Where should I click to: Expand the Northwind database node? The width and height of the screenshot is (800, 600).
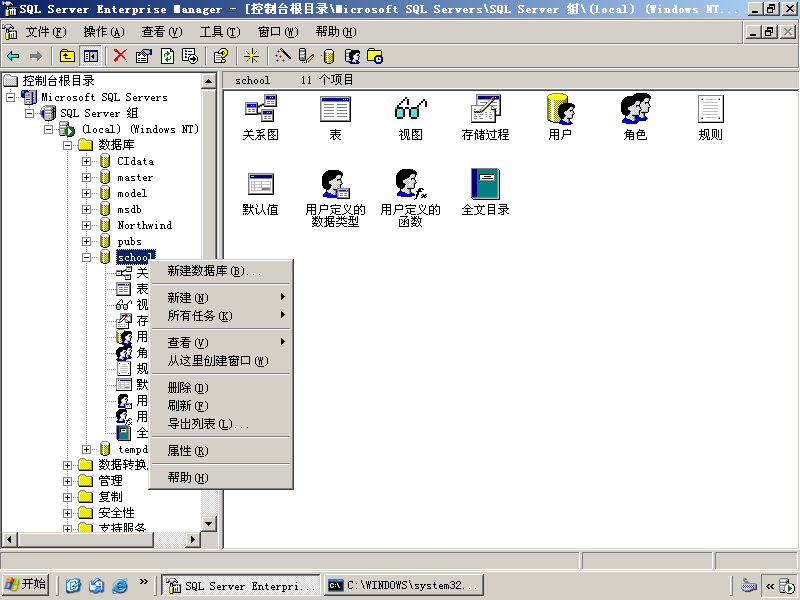(x=86, y=226)
